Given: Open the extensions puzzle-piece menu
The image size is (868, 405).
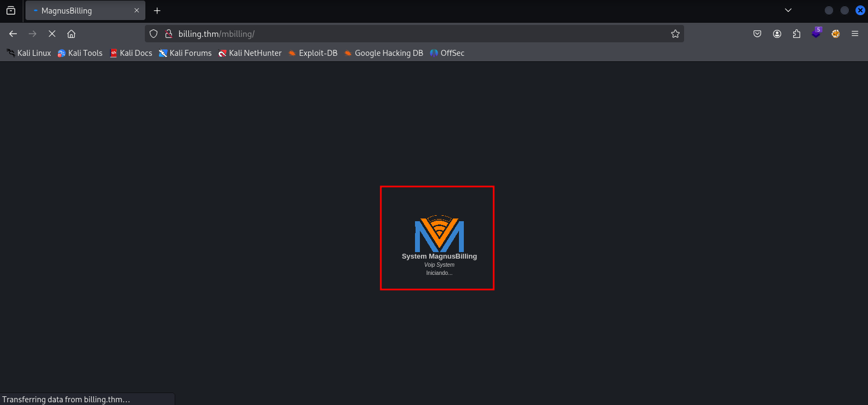Looking at the screenshot, I should tap(796, 34).
